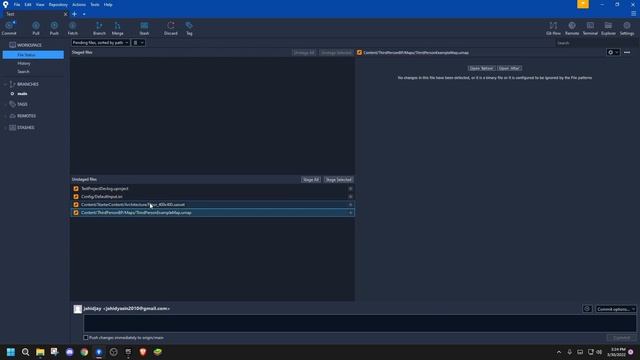Screen dimensions: 640x360
Task: Click the Sourcetree logo icon
Action: [x=5, y=4]
